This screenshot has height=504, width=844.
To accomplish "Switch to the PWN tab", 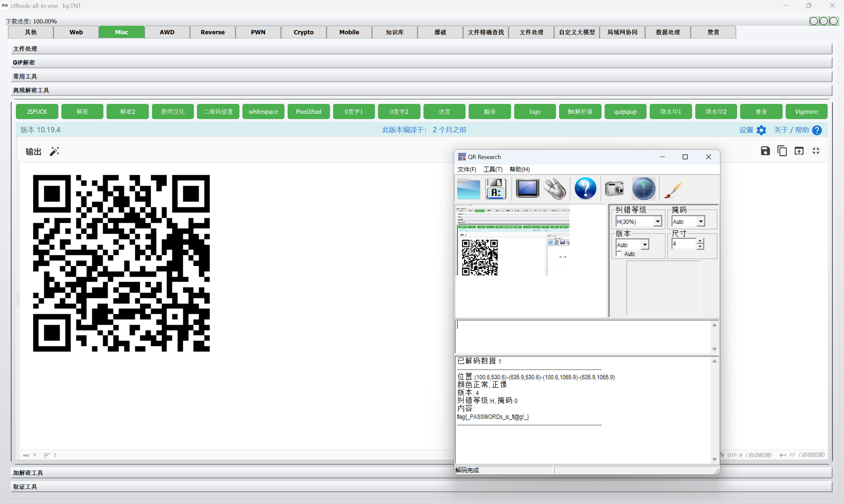I will pyautogui.click(x=258, y=32).
